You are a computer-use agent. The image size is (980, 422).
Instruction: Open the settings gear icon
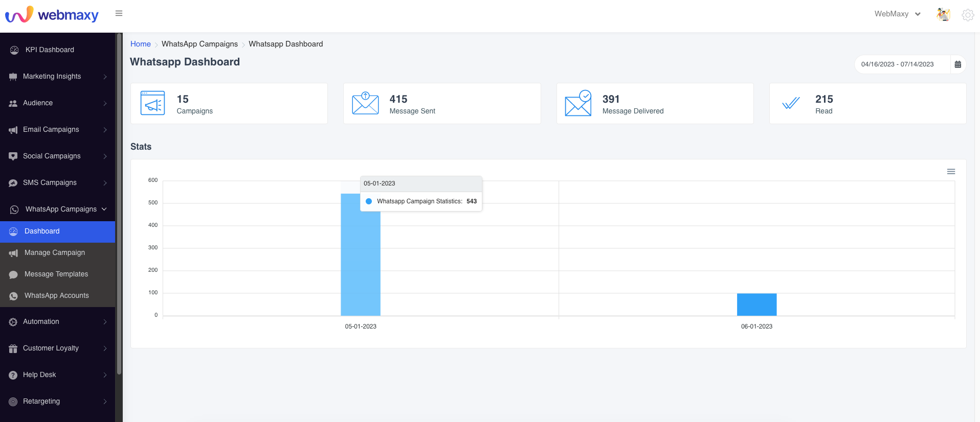tap(968, 15)
